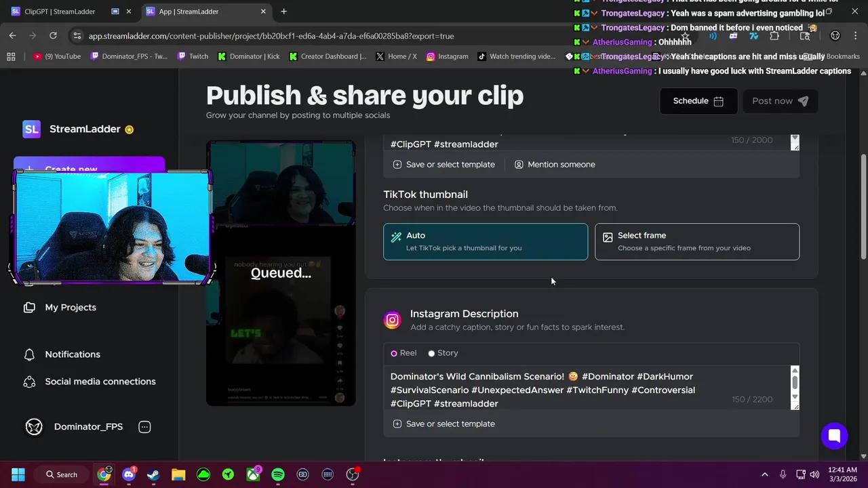Select the Reel radio button
868x488 pixels.
[x=394, y=353]
